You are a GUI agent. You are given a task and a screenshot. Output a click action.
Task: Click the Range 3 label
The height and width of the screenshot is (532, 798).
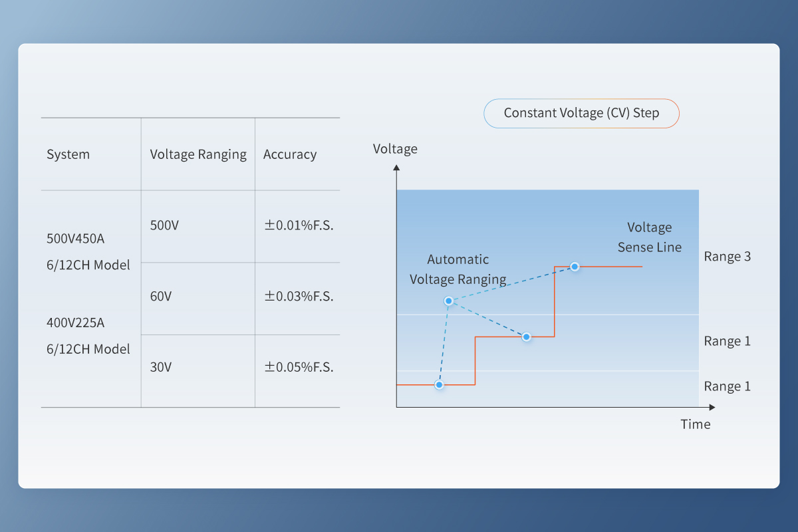point(727,257)
